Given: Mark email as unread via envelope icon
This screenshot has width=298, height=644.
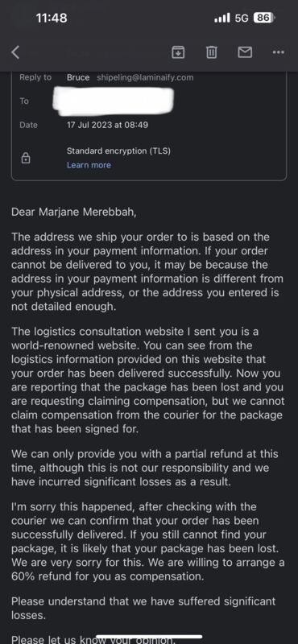Looking at the screenshot, I should tap(246, 52).
